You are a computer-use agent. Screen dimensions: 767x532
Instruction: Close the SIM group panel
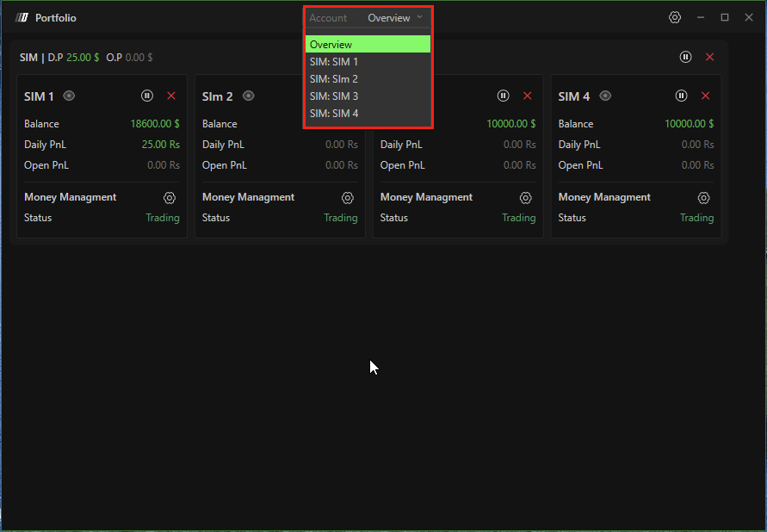point(709,57)
